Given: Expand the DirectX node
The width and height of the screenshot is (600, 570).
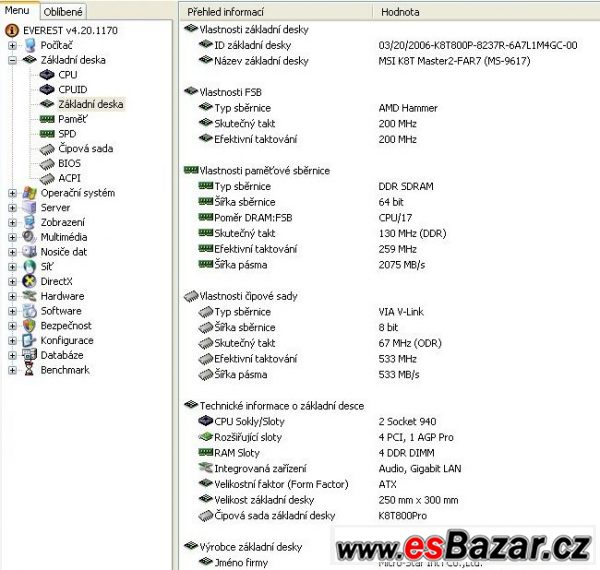Looking at the screenshot, I should 12,282.
